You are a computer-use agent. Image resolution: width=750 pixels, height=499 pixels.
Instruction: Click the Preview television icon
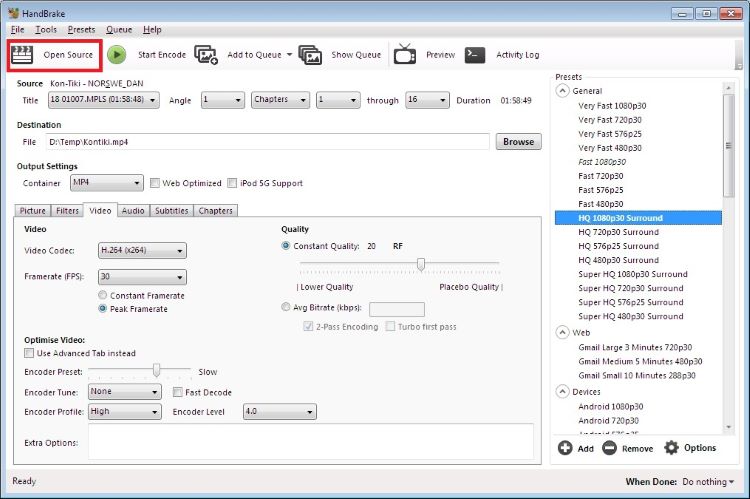(404, 55)
